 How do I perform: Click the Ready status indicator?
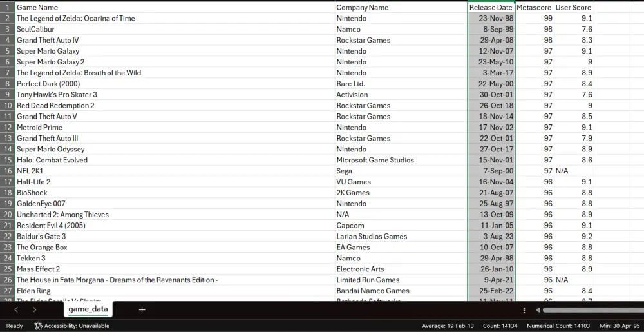[x=14, y=326]
